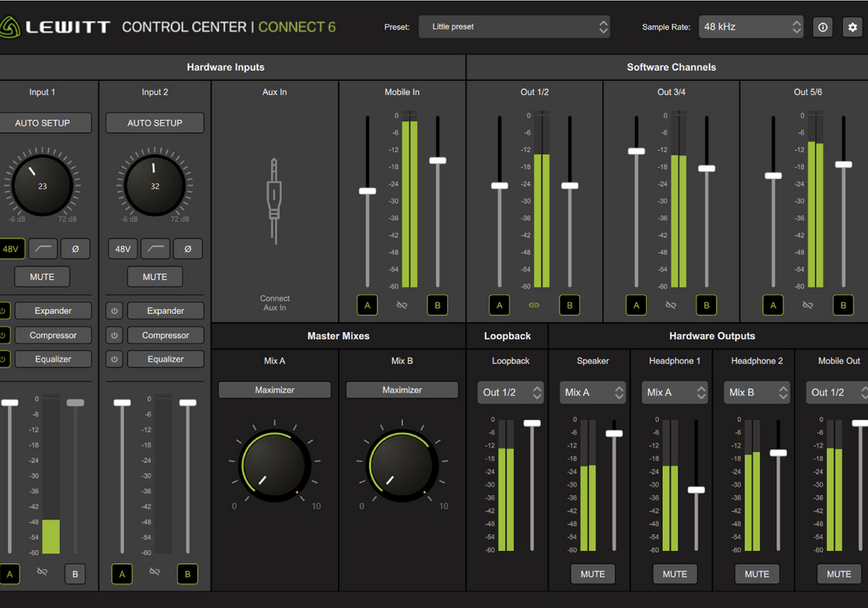
Task: Run AUTO SETUP for Input 1
Action: coord(43,123)
